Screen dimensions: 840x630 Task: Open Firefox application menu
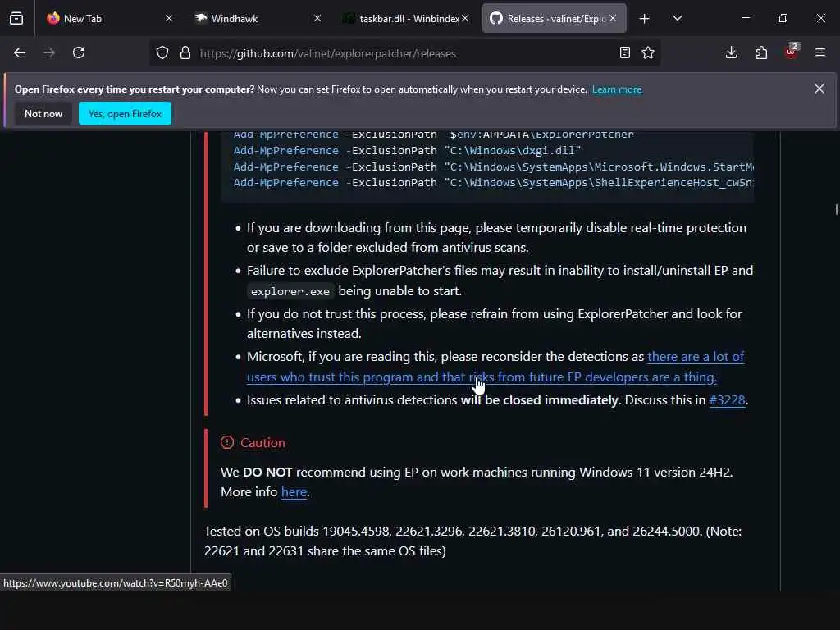point(820,52)
